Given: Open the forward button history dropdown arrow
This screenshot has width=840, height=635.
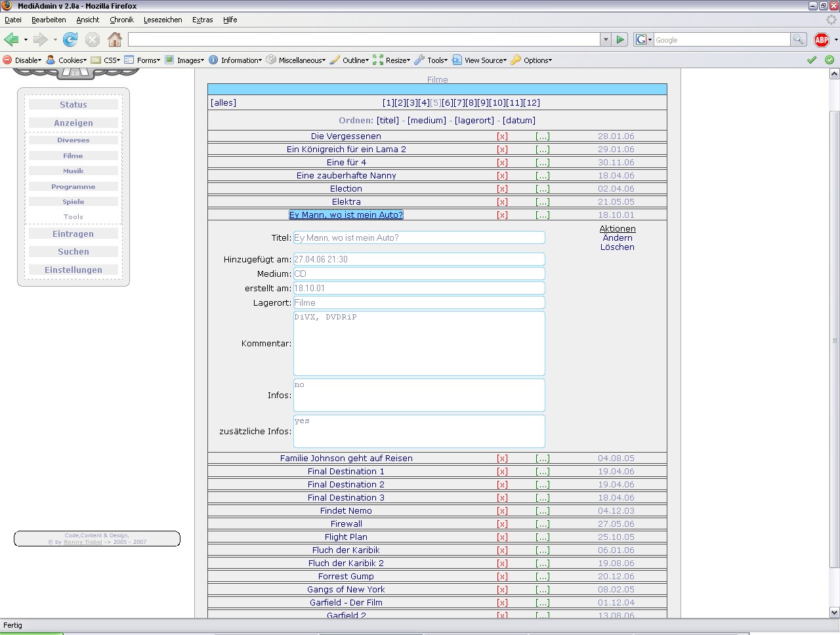Looking at the screenshot, I should coord(55,40).
